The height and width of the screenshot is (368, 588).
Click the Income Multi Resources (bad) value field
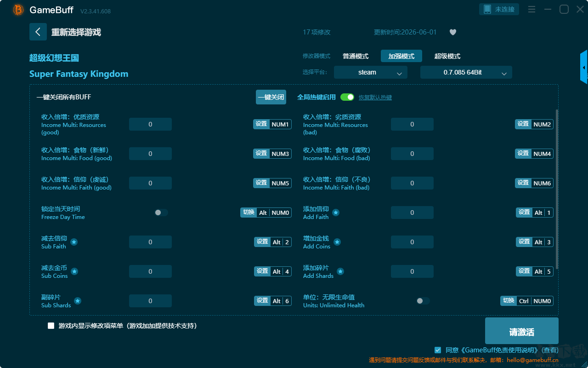[412, 124]
